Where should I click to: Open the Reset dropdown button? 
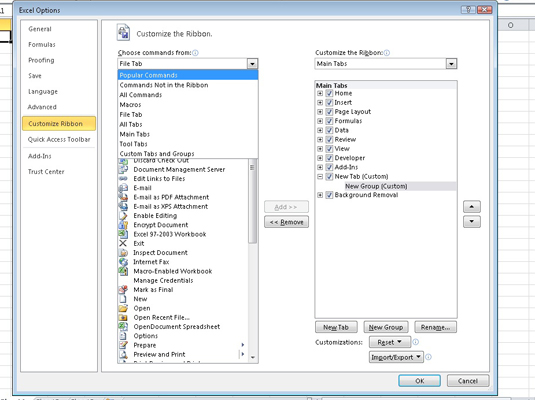pyautogui.click(x=390, y=342)
